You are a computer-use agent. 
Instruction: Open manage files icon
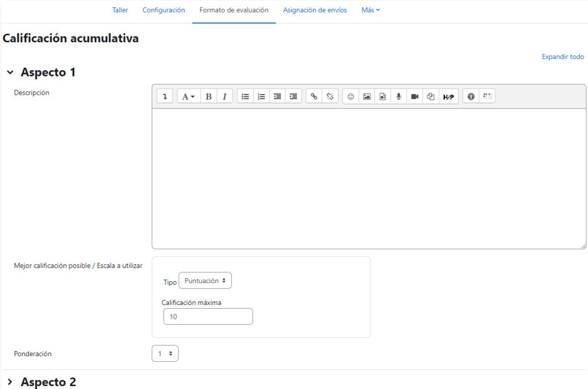click(430, 96)
